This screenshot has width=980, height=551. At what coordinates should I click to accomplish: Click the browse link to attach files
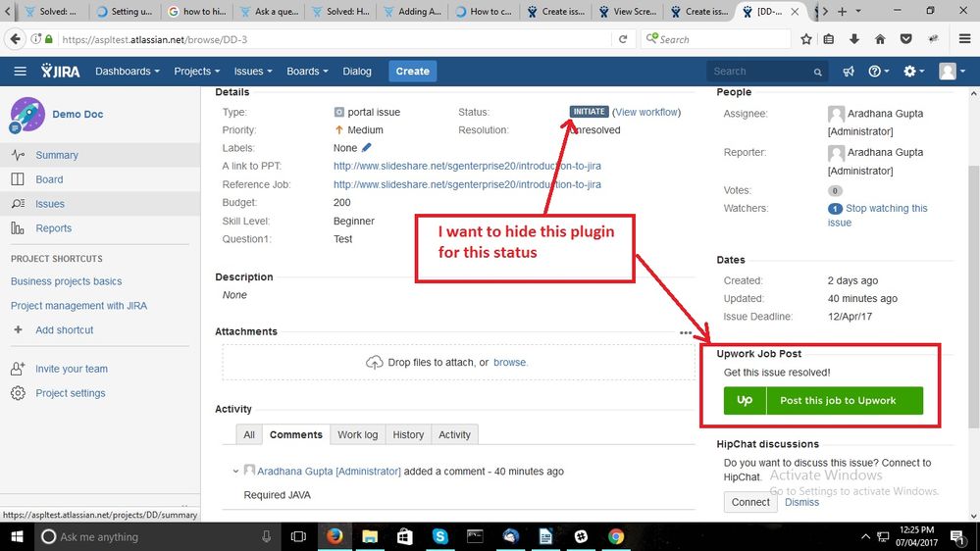[x=510, y=363]
